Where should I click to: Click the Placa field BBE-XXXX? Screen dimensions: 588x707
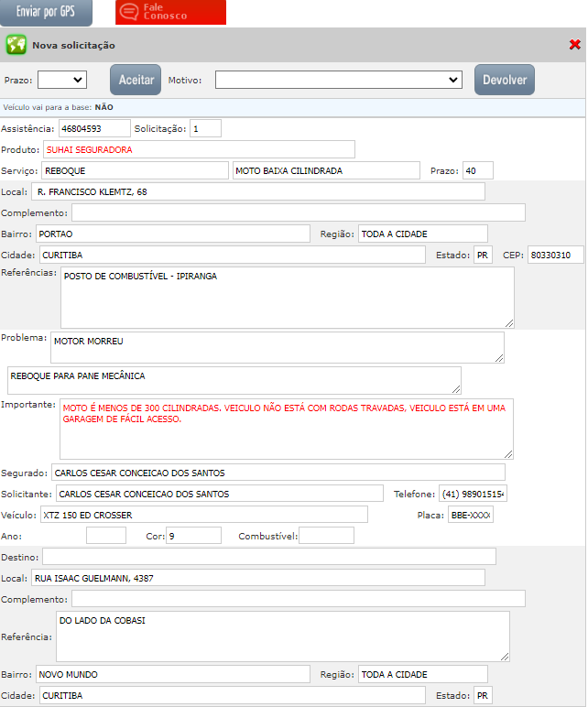pos(471,515)
